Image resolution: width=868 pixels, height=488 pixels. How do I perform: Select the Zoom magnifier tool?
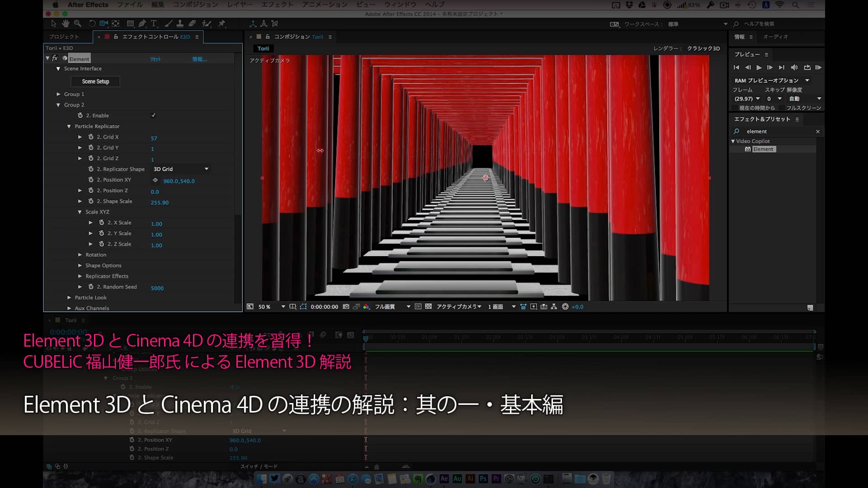[x=78, y=23]
